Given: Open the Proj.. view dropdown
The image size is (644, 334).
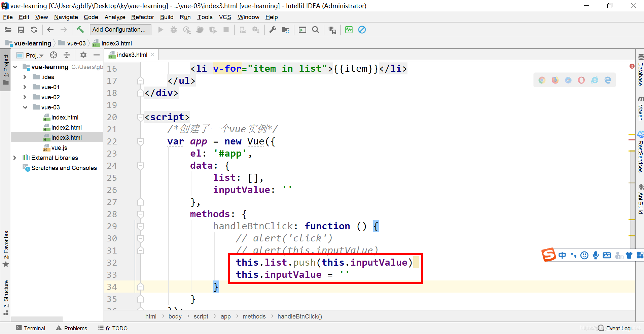Looking at the screenshot, I should point(30,55).
